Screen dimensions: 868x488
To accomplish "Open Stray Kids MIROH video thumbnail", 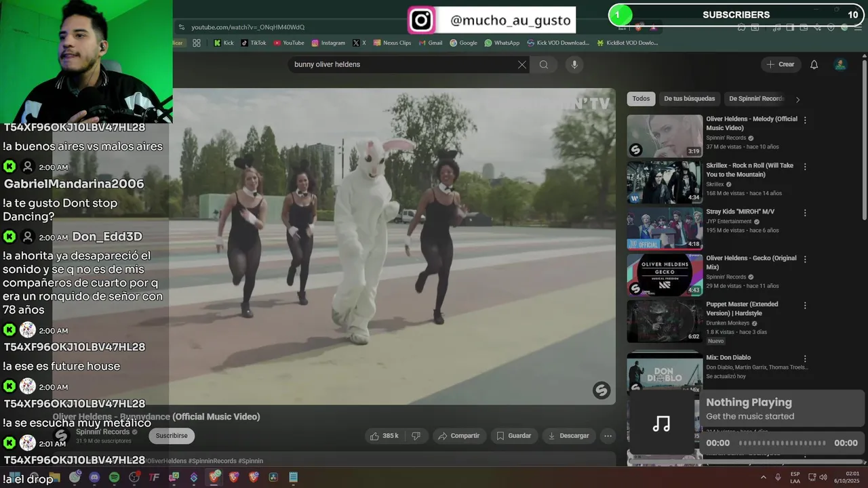I will click(665, 228).
